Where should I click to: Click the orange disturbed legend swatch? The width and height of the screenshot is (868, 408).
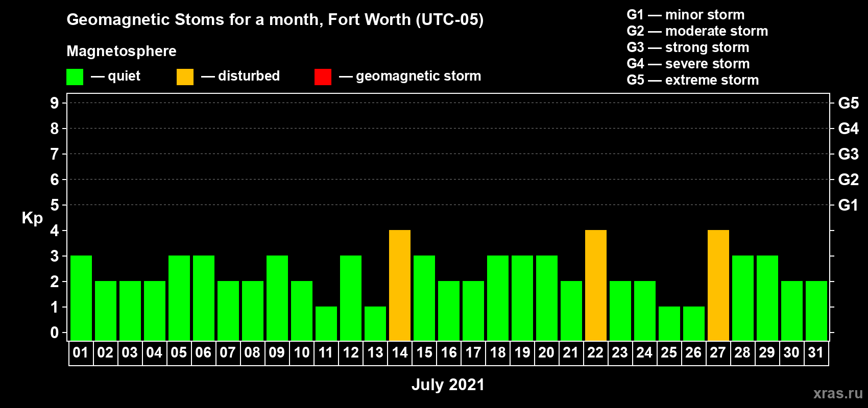pyautogui.click(x=185, y=77)
